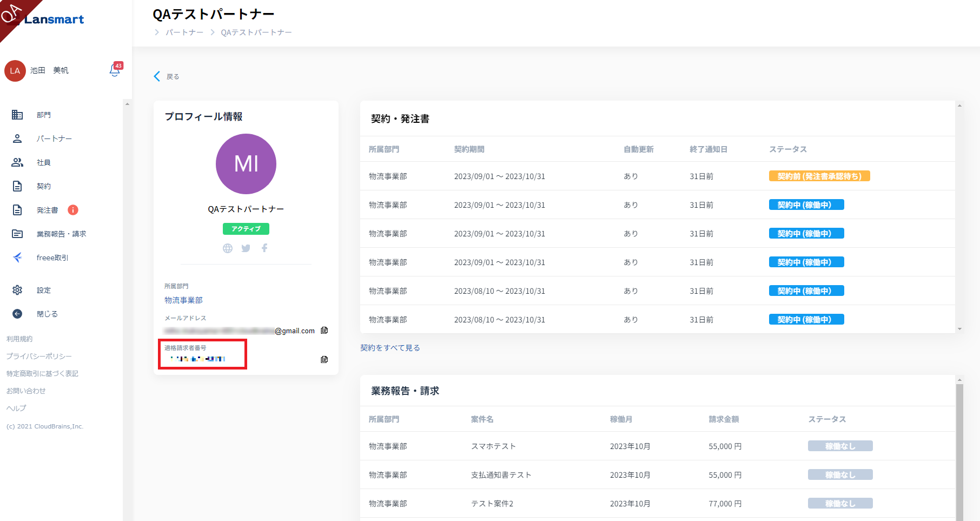980x521 pixels.
Task: Click the 物流事業部 department link in profile
Action: coord(183,300)
